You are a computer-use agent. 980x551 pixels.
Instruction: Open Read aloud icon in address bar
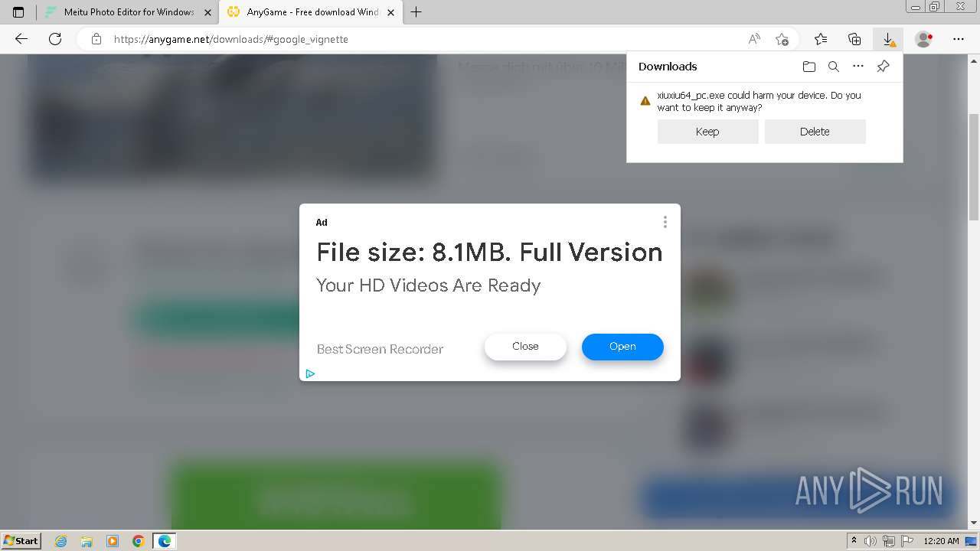click(x=754, y=39)
